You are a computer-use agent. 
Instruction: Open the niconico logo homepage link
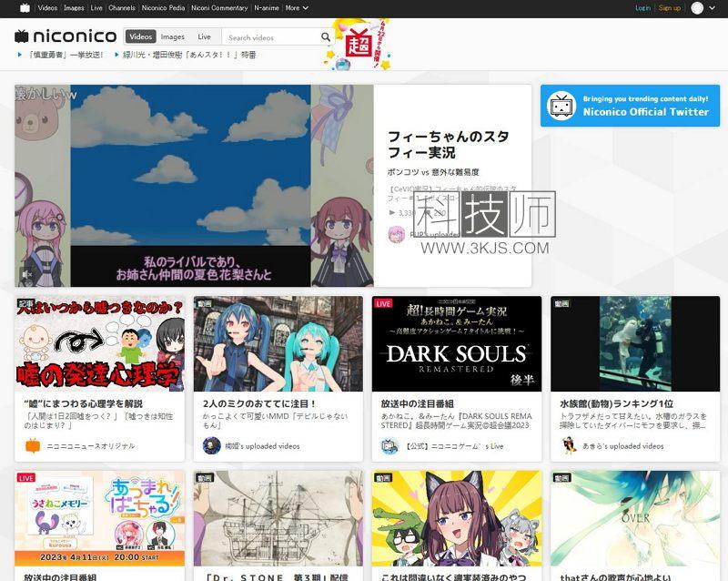pos(66,36)
